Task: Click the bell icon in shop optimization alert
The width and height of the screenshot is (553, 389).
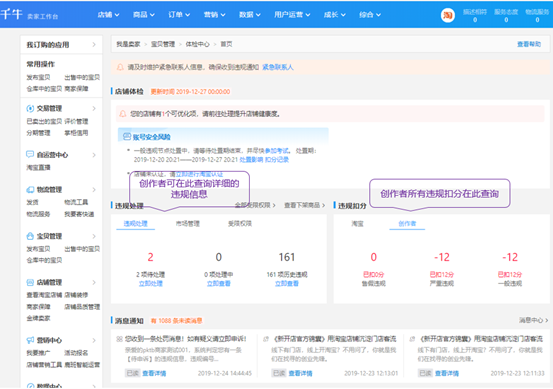Action: [123, 114]
